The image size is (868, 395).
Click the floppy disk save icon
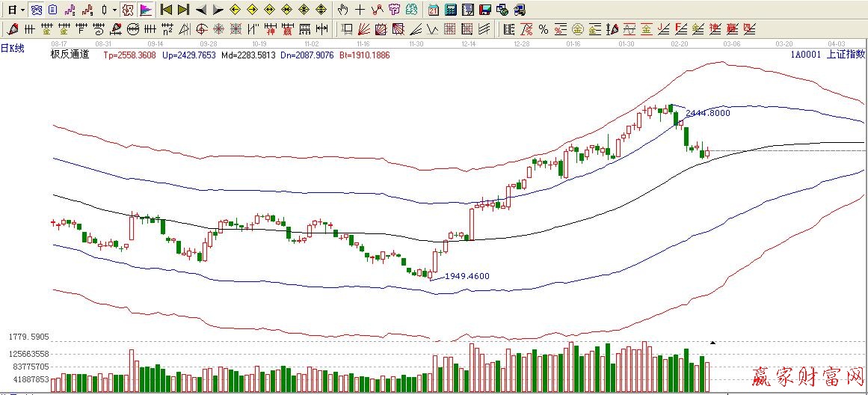[x=484, y=10]
